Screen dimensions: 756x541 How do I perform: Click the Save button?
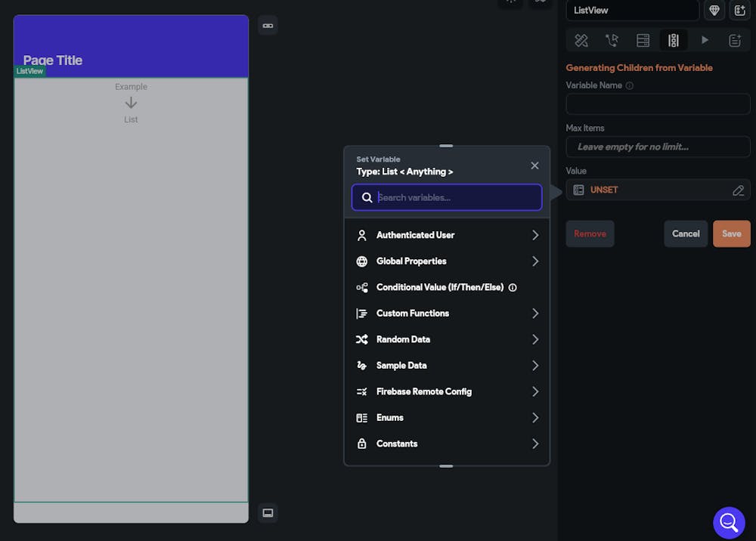tap(731, 233)
